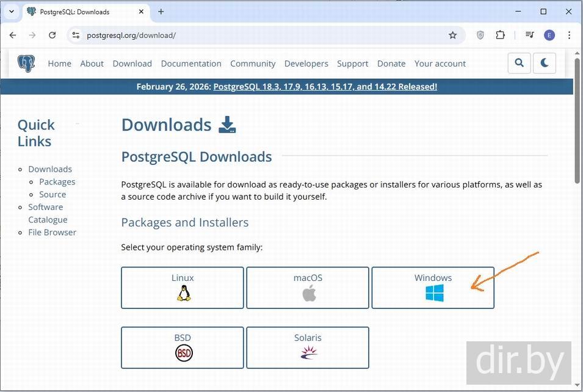This screenshot has height=392, width=583.
Task: Open the Download menu item
Action: coord(132,64)
